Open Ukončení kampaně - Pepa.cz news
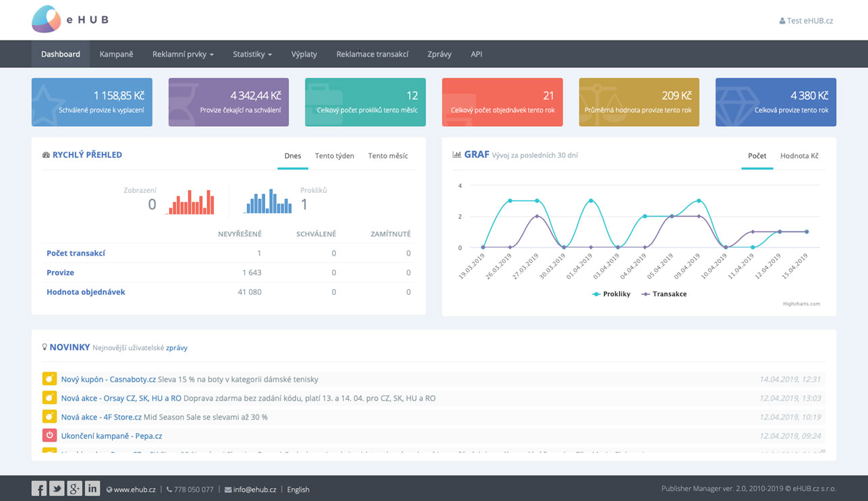Screen dimensions: 868x501 tap(111, 436)
